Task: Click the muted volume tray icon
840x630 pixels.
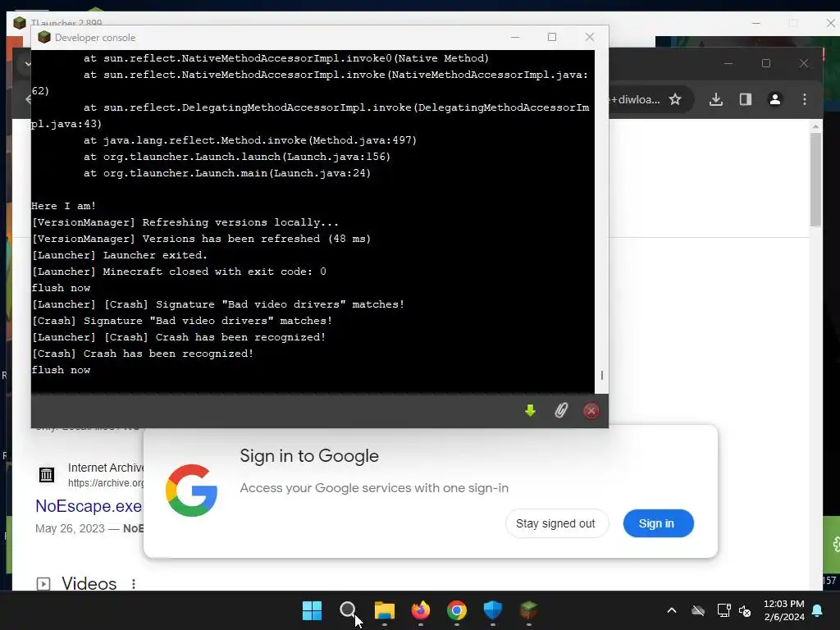Action: [745, 610]
